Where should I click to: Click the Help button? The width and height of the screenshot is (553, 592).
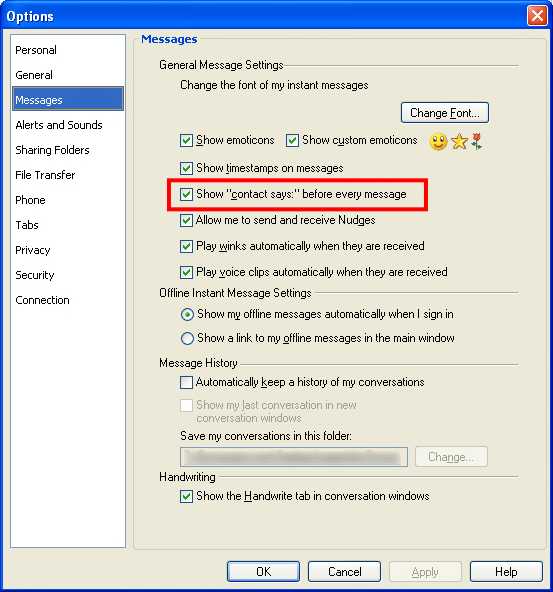coord(506,572)
